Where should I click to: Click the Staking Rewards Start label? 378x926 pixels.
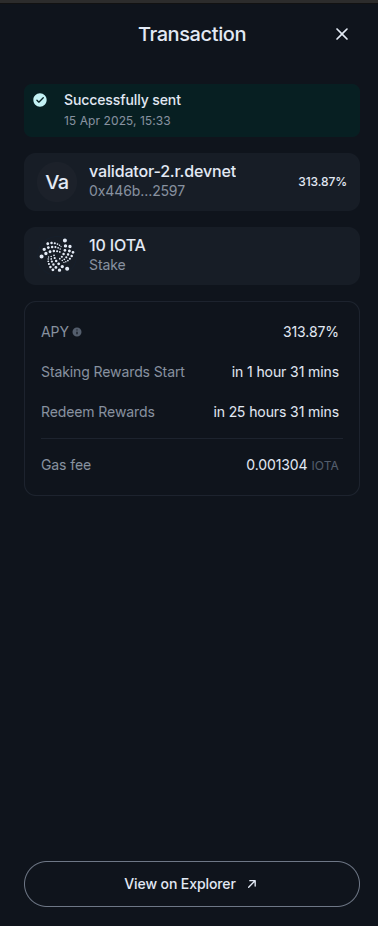click(x=113, y=372)
